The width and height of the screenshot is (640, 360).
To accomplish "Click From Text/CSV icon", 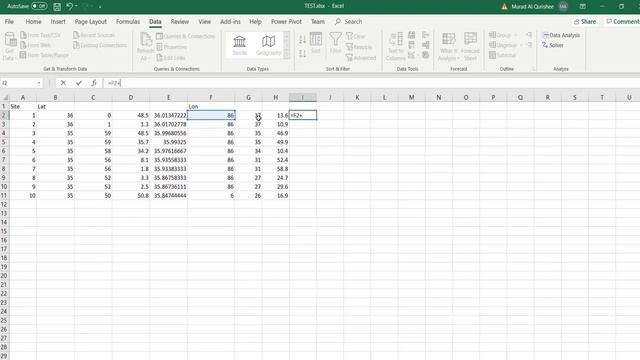I will coord(24,35).
